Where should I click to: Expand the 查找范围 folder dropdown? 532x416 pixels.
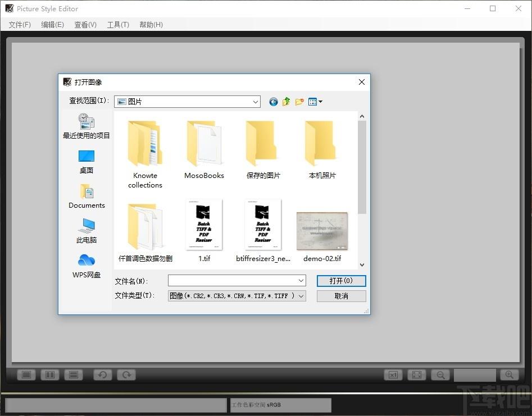[255, 102]
